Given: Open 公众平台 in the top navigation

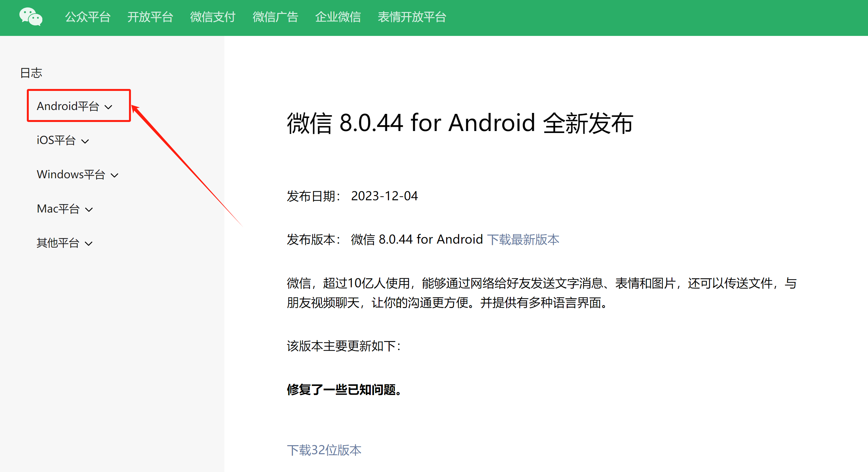Looking at the screenshot, I should tap(88, 17).
